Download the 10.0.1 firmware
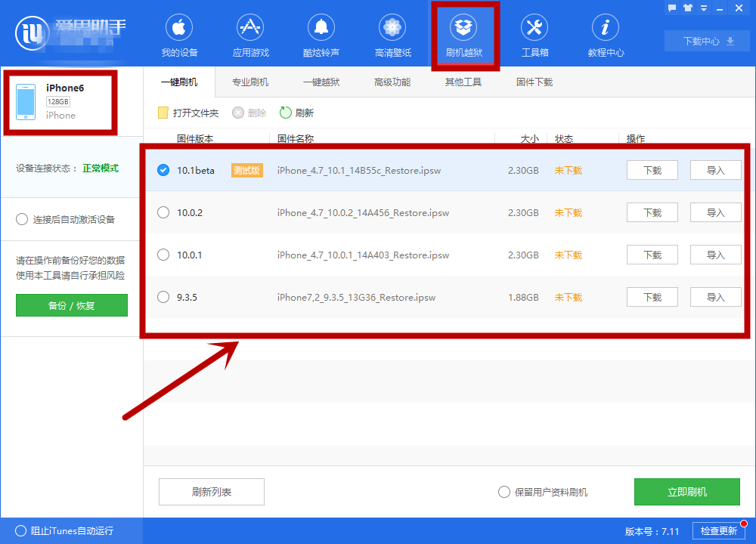This screenshot has width=756, height=544. (x=652, y=255)
